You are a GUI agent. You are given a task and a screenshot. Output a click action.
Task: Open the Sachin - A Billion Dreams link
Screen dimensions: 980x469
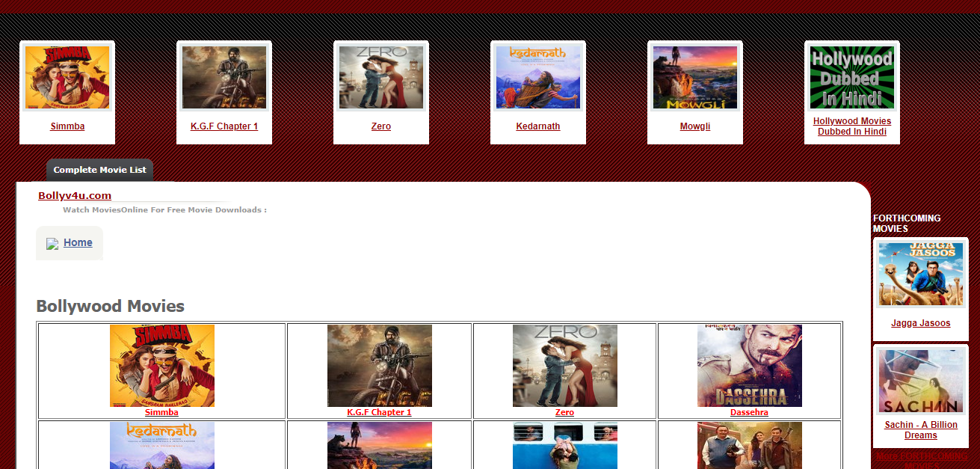click(921, 430)
